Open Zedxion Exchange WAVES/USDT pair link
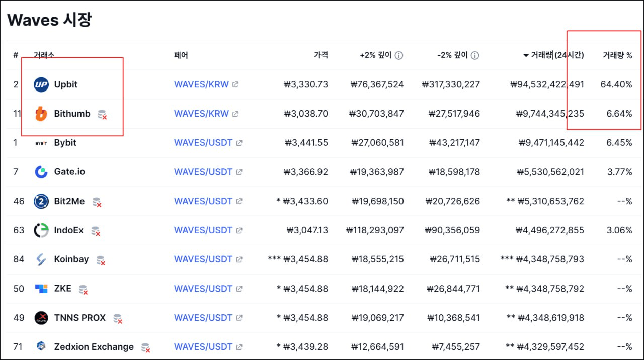The height and width of the screenshot is (360, 644). (x=203, y=347)
